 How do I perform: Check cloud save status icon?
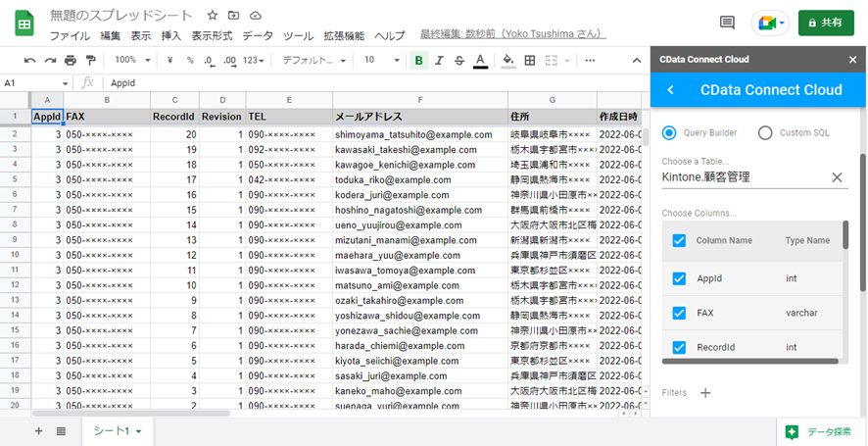pos(255,15)
